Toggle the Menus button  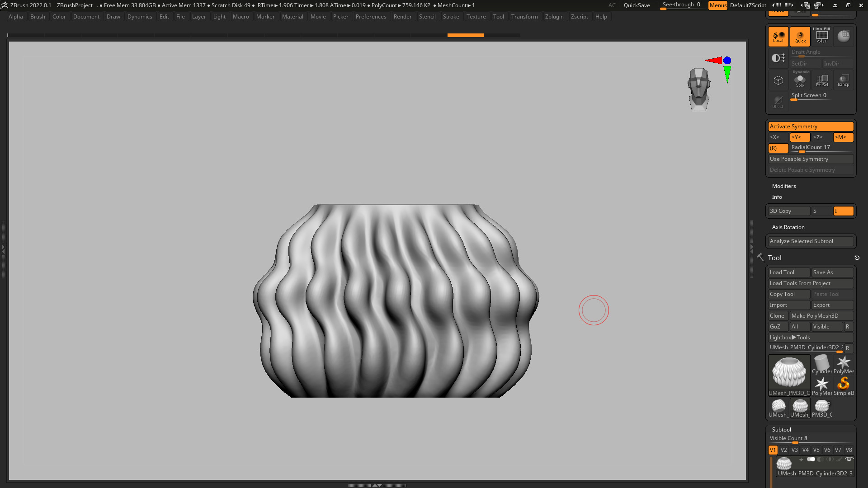(x=718, y=5)
